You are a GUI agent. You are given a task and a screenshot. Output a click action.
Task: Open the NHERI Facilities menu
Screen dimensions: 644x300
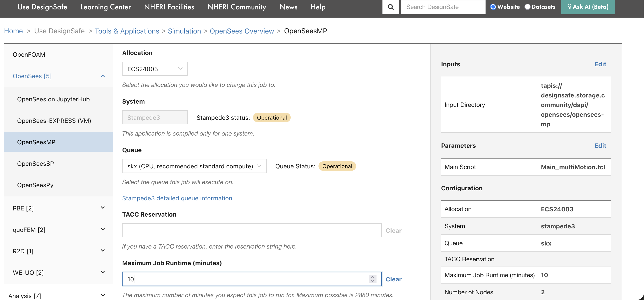click(x=169, y=7)
